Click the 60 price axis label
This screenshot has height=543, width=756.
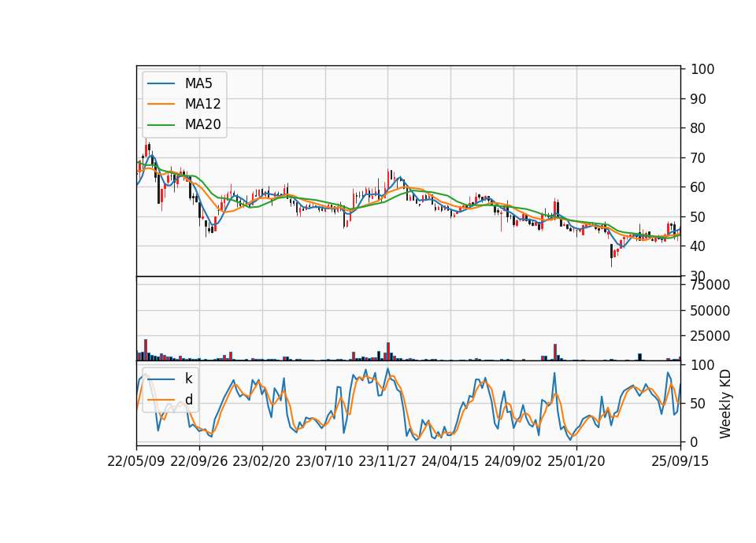pyautogui.click(x=699, y=187)
